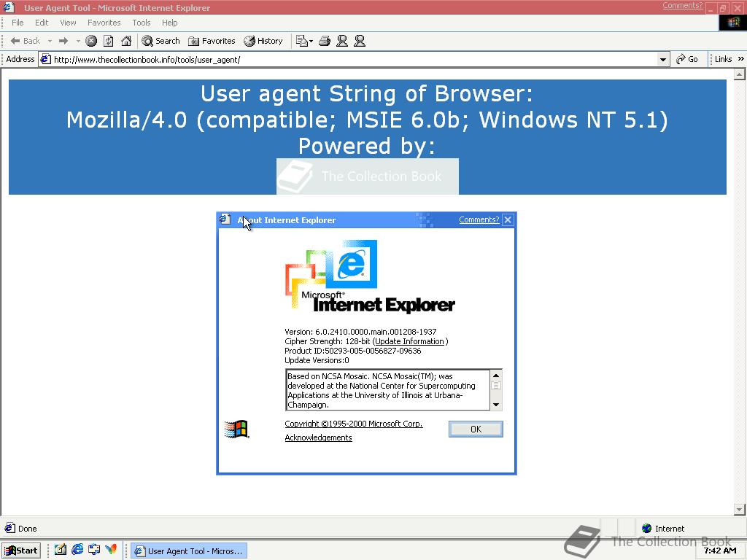The height and width of the screenshot is (560, 747).
Task: Click the Refresh page icon
Action: 109,41
